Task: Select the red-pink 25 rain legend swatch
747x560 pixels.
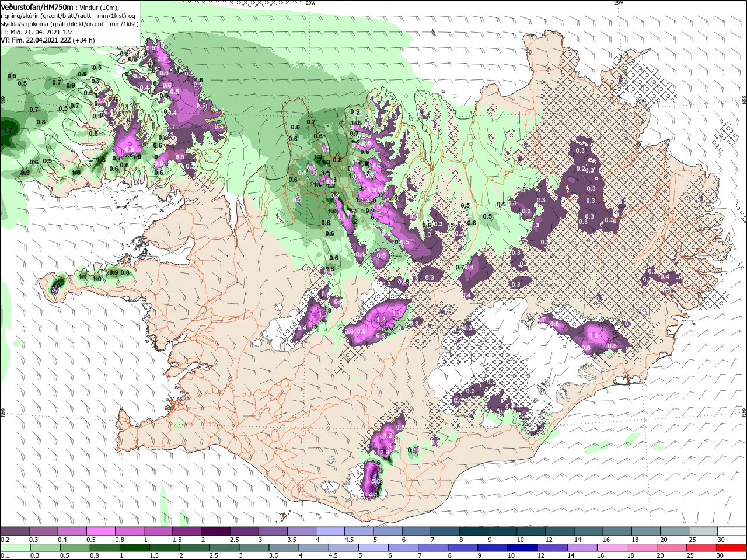Action: pos(701,548)
